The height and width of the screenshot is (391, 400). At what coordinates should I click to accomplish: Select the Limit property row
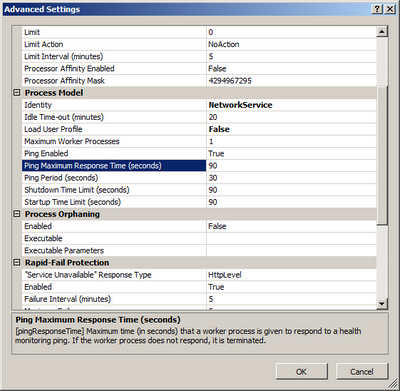[114, 32]
